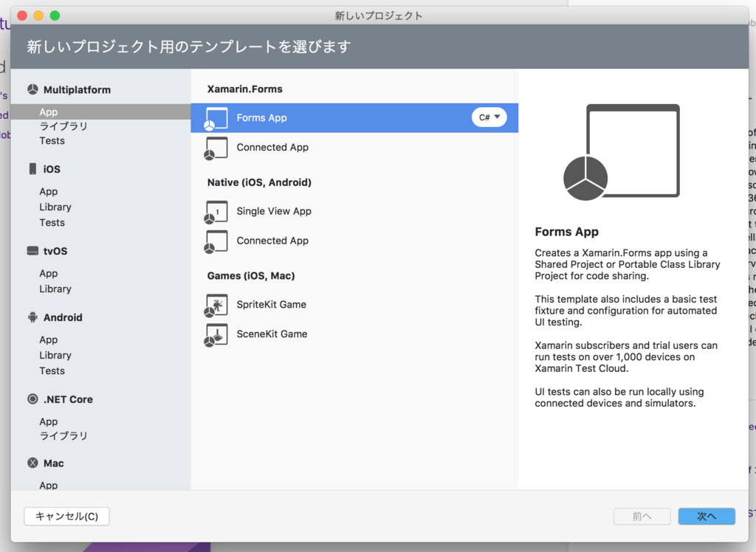
Task: Click the .NET Core circle icon
Action: (x=32, y=399)
